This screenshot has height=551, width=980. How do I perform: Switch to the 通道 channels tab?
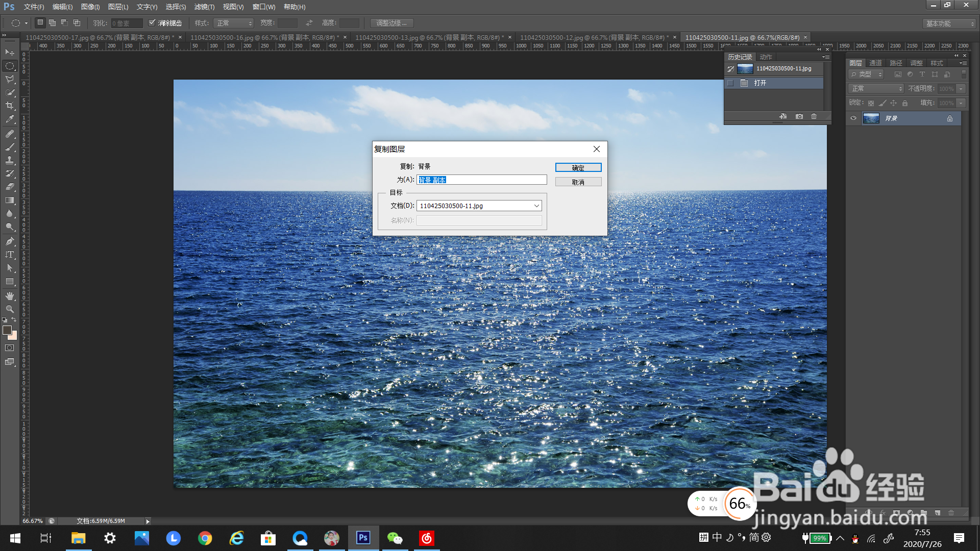point(875,63)
